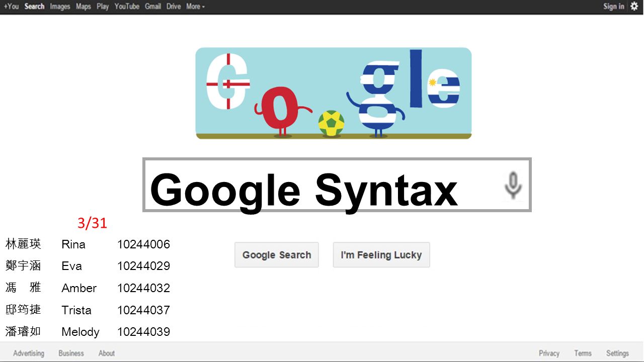This screenshot has height=362, width=644.
Task: Select Search in top bar
Action: tap(34, 7)
